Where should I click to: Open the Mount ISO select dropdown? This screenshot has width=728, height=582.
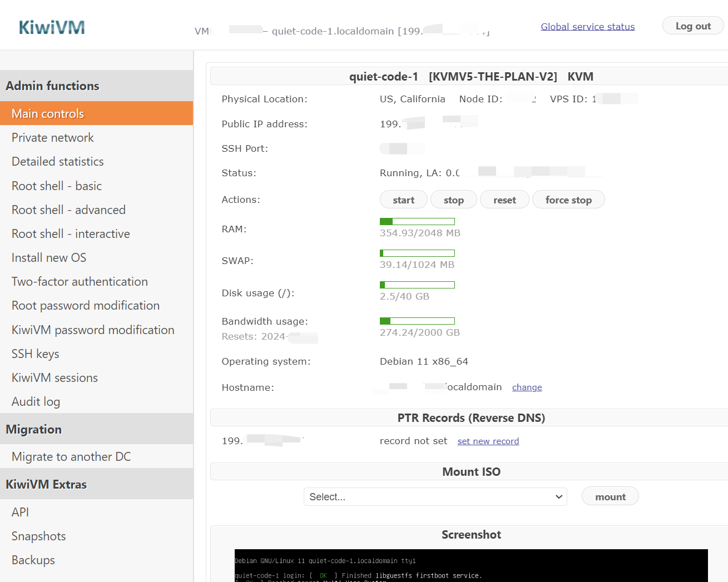click(x=435, y=496)
